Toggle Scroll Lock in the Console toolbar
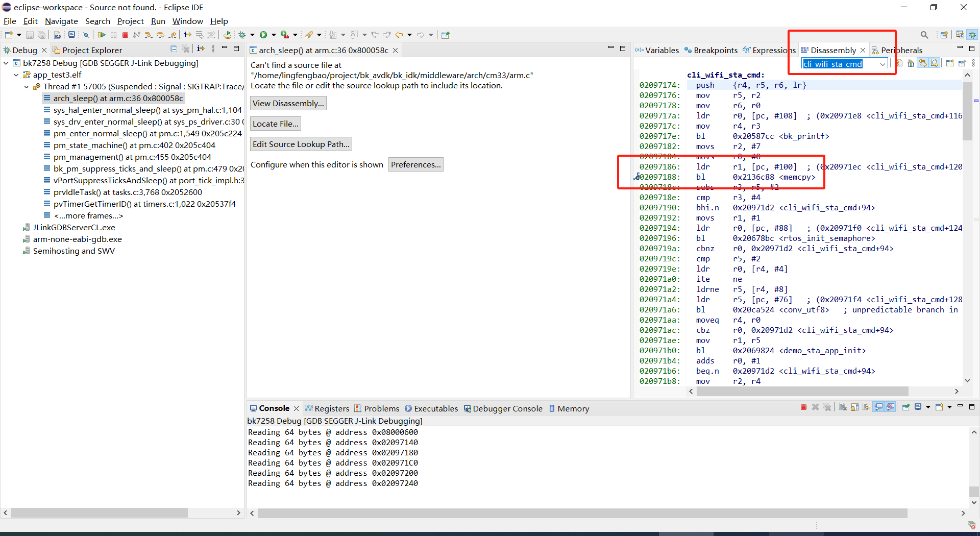 (x=854, y=407)
